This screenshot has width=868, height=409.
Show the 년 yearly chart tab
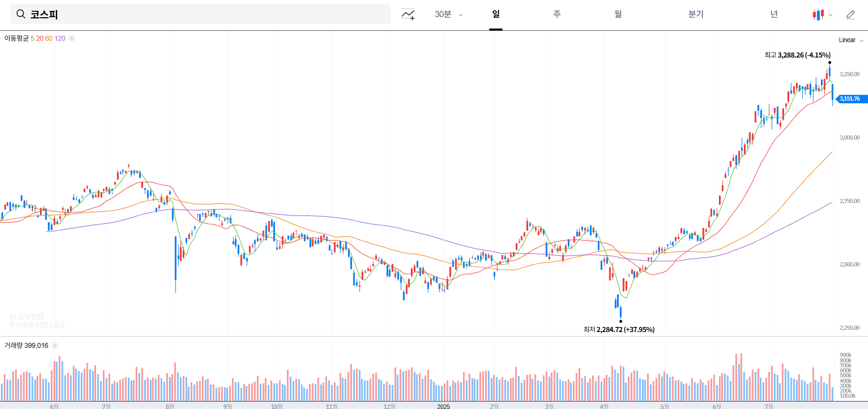774,14
